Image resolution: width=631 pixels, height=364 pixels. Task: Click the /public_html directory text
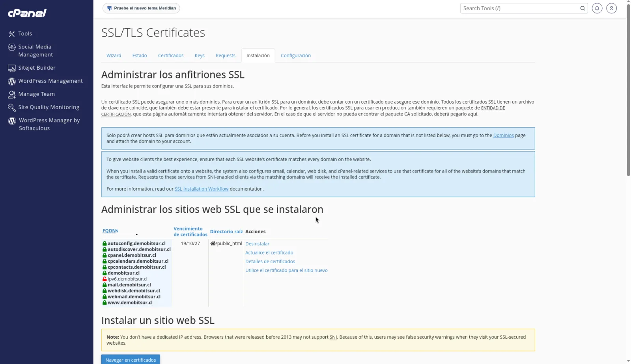click(229, 243)
